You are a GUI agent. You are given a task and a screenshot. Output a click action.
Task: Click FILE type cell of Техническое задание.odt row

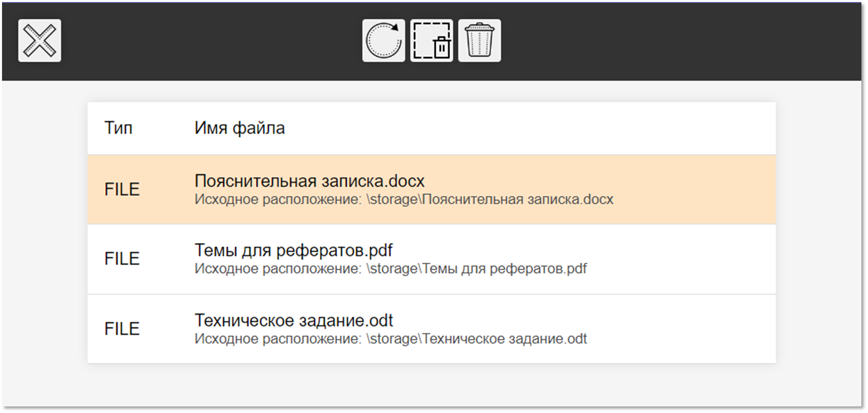[x=122, y=329]
